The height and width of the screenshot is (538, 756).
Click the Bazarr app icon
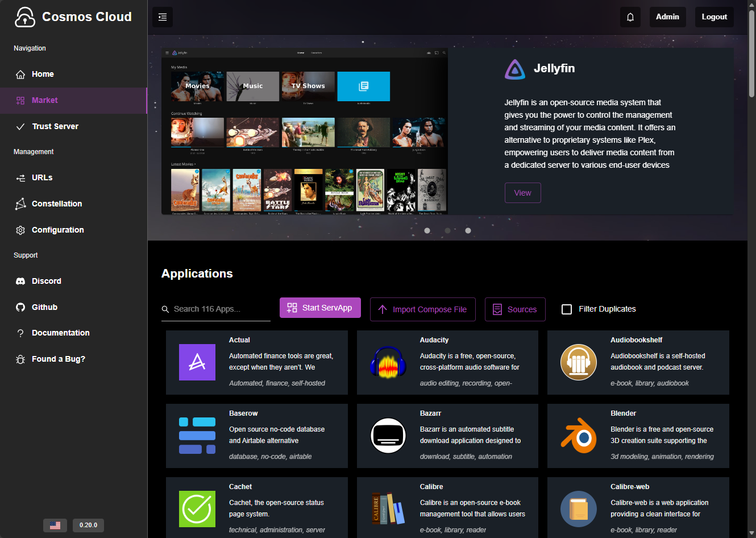(x=388, y=436)
